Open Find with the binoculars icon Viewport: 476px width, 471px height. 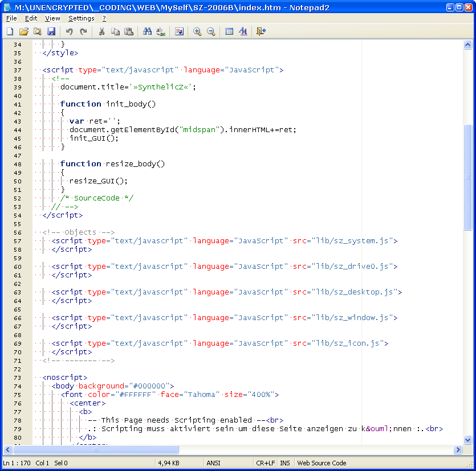[x=147, y=31]
